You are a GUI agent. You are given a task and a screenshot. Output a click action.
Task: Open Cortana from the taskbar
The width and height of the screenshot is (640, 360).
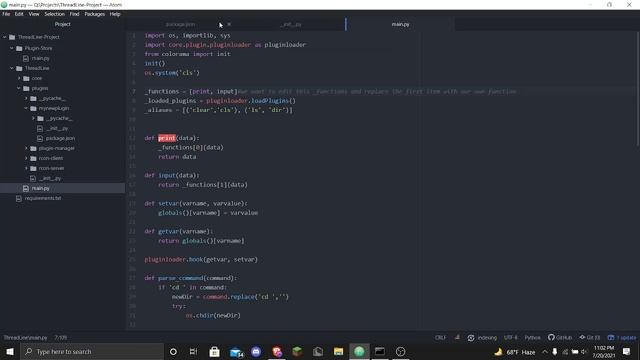pos(173,351)
